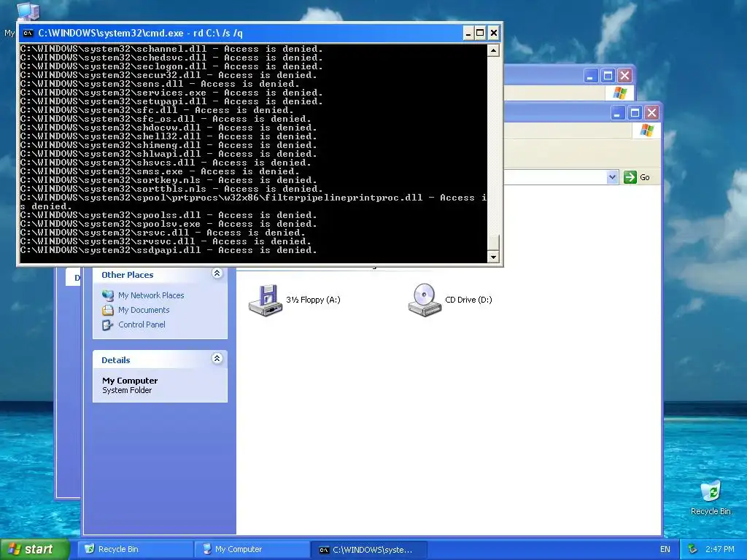The height and width of the screenshot is (560, 747).
Task: Collapse the Details panel
Action: pos(217,359)
